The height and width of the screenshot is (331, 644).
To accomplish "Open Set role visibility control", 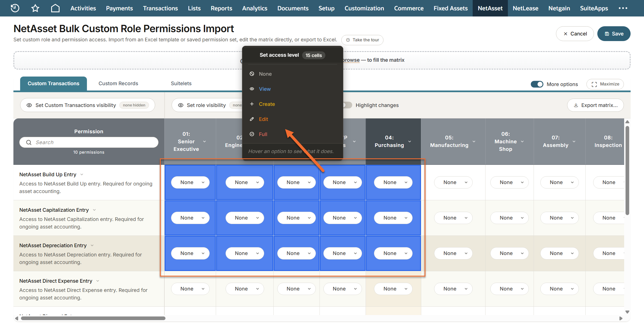I will click(207, 105).
